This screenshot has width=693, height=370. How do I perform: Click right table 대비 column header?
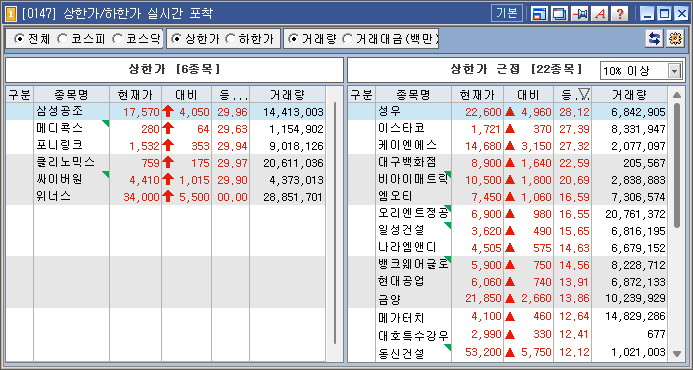coord(528,95)
